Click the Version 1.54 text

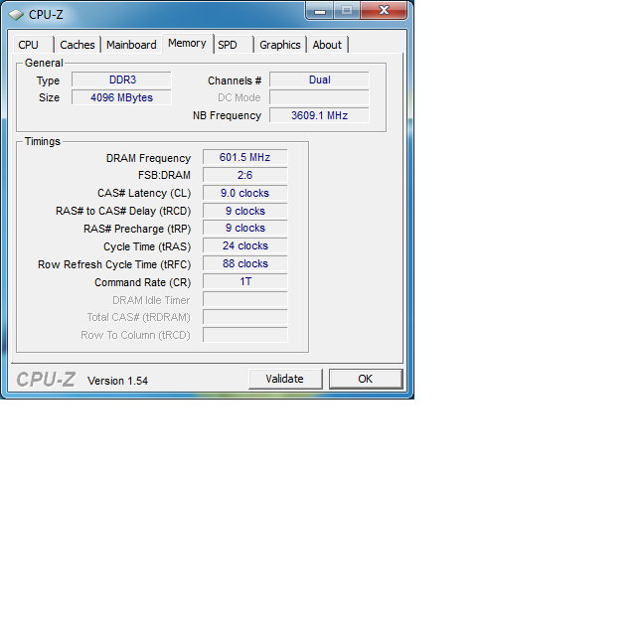(x=117, y=381)
